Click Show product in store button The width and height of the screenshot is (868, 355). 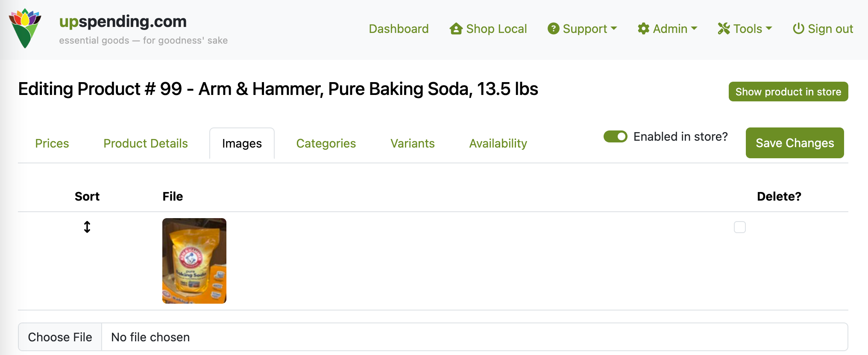click(788, 92)
